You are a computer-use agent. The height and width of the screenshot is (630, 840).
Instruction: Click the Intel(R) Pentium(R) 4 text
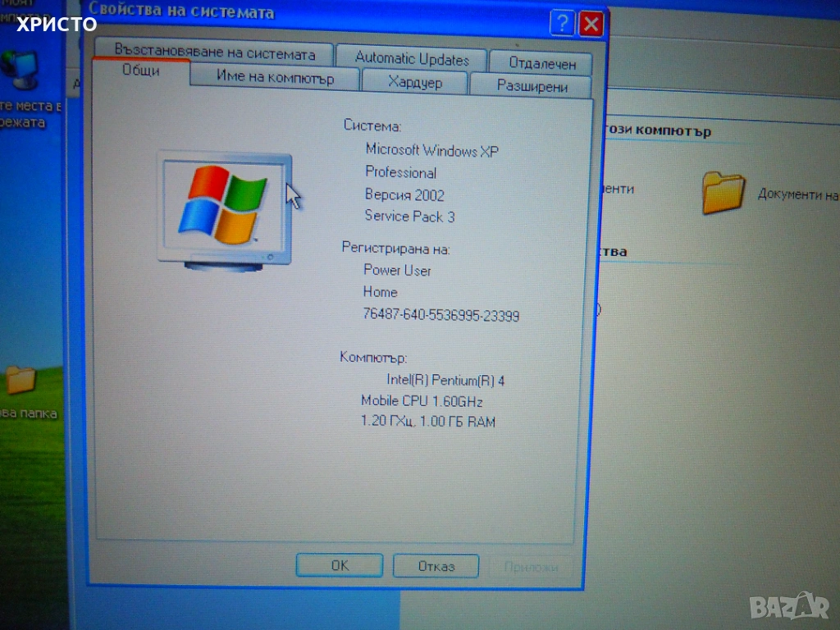pos(445,381)
